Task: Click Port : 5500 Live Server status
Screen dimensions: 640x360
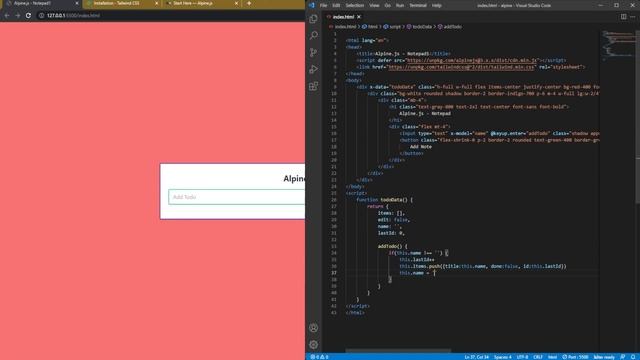Action: (x=575, y=357)
